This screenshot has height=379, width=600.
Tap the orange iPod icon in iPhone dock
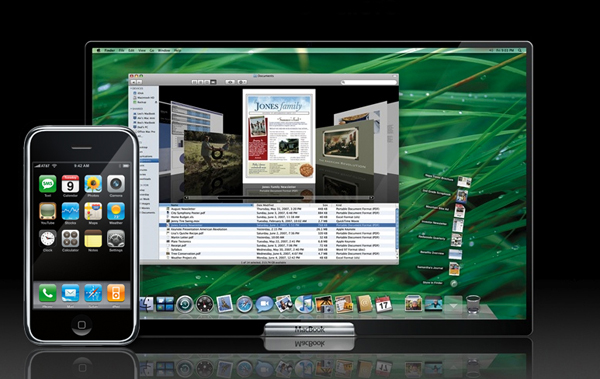116,293
